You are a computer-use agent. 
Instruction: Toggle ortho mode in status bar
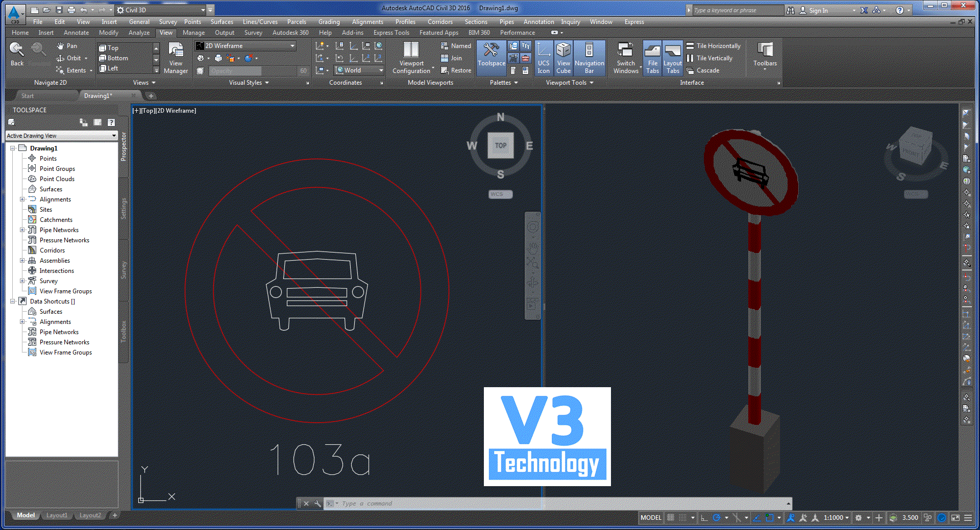pyautogui.click(x=704, y=518)
